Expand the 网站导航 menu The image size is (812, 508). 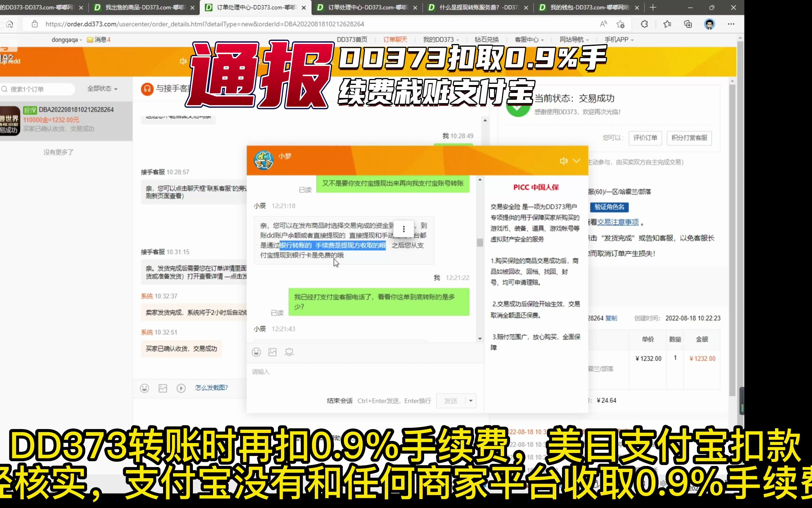tap(574, 40)
